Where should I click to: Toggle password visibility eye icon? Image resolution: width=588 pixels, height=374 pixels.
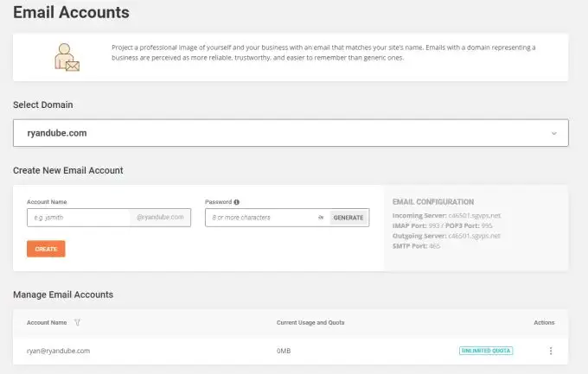point(321,218)
